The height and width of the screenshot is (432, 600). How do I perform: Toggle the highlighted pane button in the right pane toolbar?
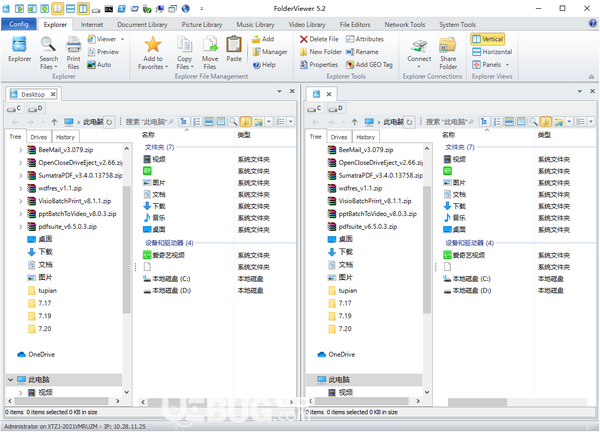coord(546,122)
